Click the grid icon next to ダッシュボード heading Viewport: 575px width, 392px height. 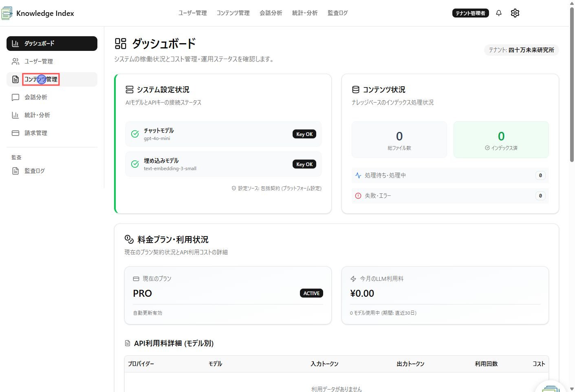click(x=121, y=44)
